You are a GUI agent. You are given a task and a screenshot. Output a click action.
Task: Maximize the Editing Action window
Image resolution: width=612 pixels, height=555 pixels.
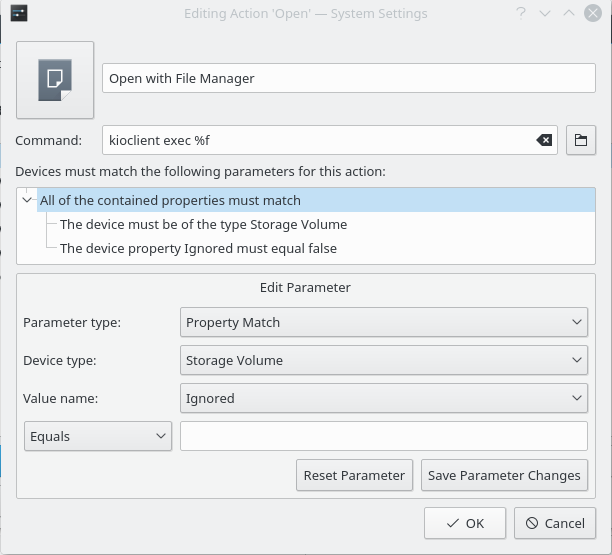(x=568, y=14)
